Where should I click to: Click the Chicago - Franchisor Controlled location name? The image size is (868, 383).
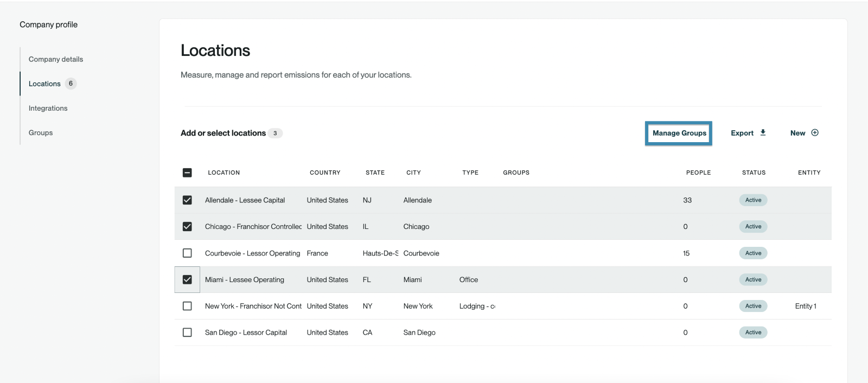click(253, 227)
